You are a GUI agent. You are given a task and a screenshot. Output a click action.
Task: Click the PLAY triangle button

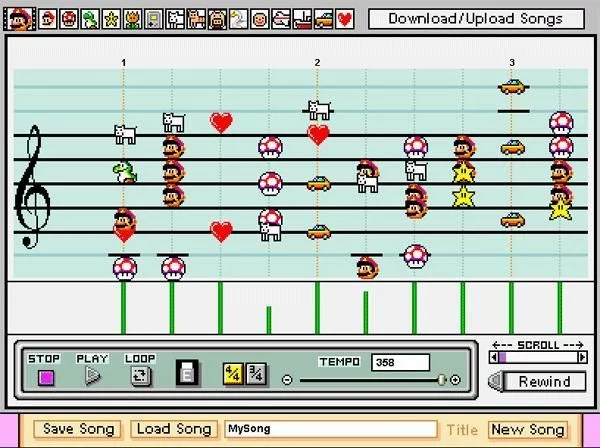click(92, 376)
